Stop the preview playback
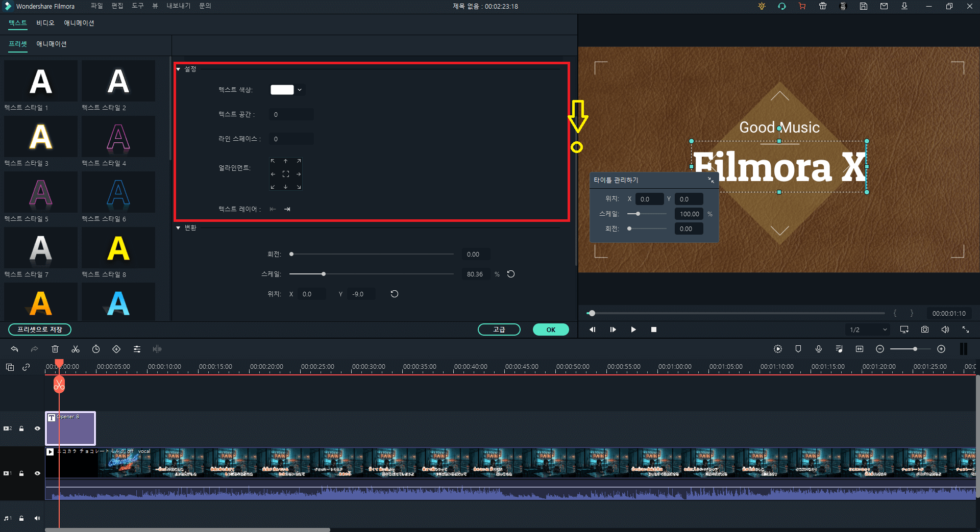980x532 pixels. pyautogui.click(x=654, y=330)
